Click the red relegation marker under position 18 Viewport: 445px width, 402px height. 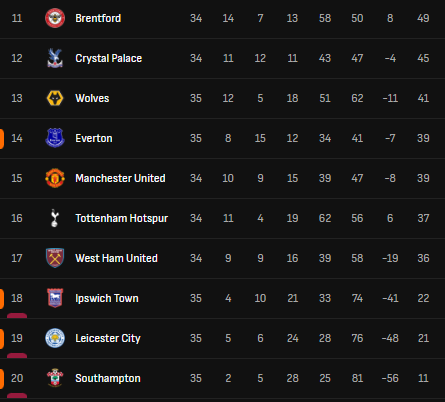17,316
